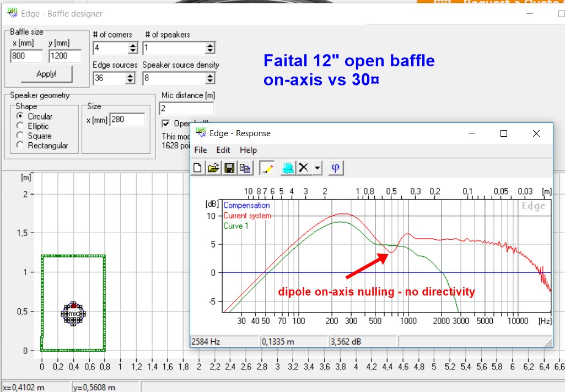
Task: Increase number of corners with up arrow
Action: pyautogui.click(x=133, y=45)
